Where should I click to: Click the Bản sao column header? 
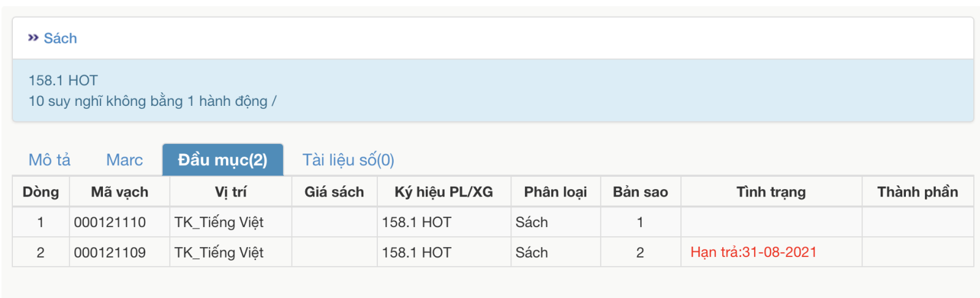tap(640, 192)
